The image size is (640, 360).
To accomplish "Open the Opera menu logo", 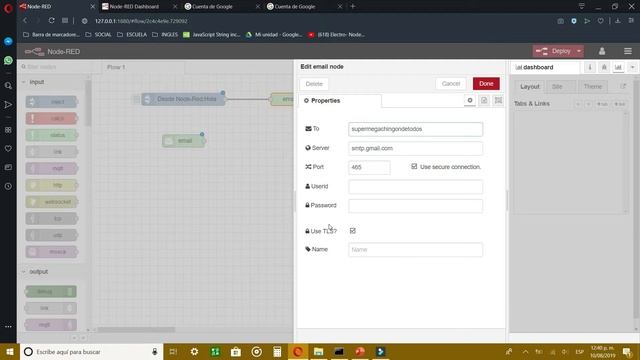I will (x=8, y=8).
